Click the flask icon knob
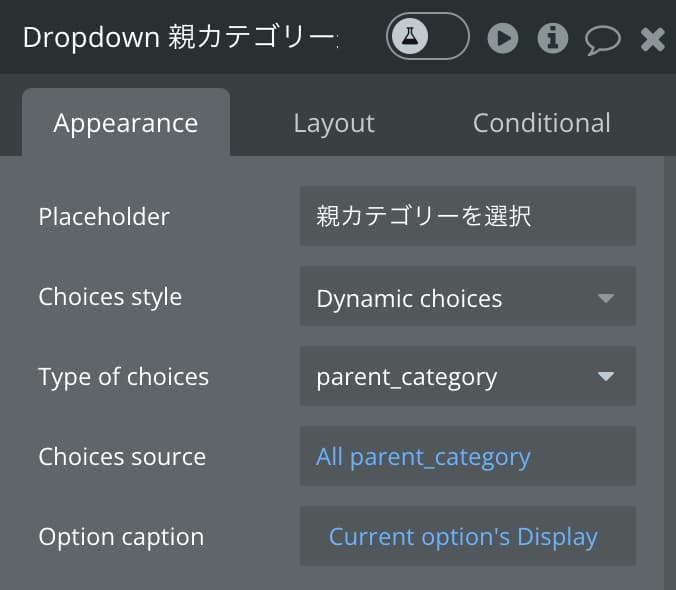 410,36
